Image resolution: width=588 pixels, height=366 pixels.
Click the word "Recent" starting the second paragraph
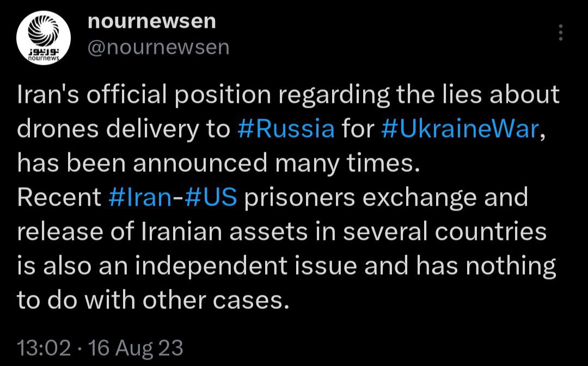[59, 197]
